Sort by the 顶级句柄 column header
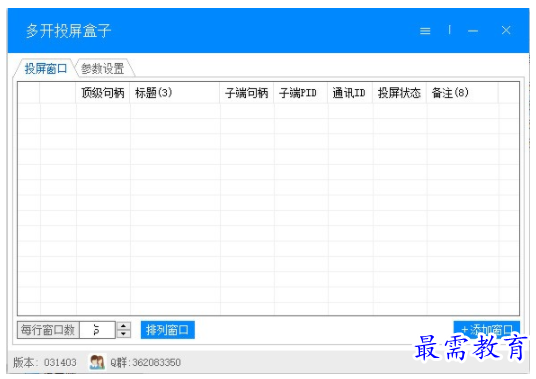Image resolution: width=536 pixels, height=379 pixels. [103, 93]
